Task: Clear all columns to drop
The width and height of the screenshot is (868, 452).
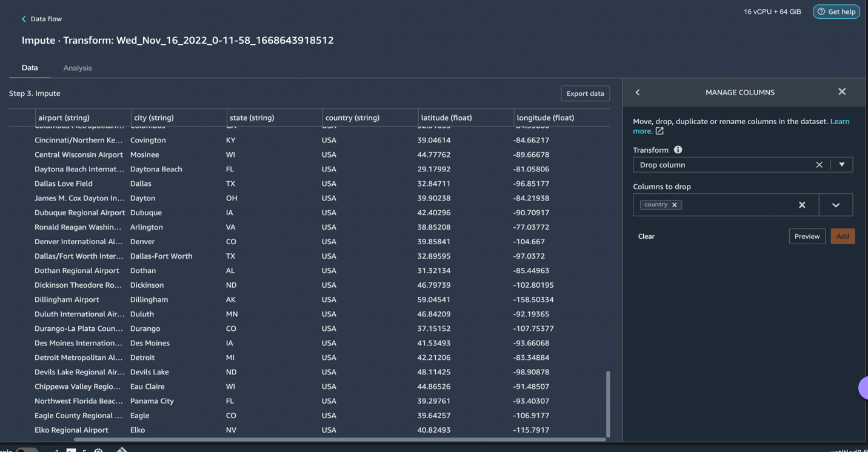Action: click(801, 205)
